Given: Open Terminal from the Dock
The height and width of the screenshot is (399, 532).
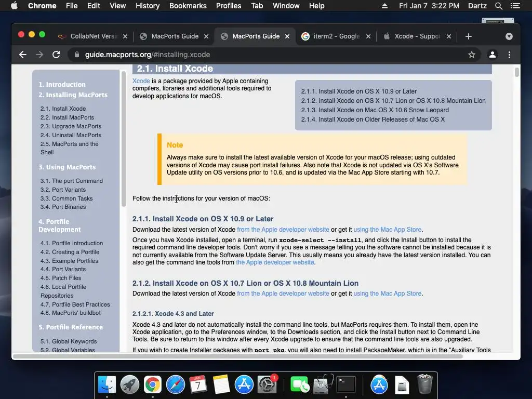Looking at the screenshot, I should 345,384.
